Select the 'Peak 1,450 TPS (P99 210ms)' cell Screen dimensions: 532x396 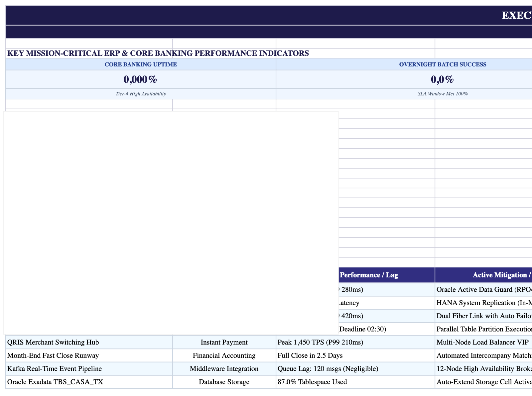point(355,342)
